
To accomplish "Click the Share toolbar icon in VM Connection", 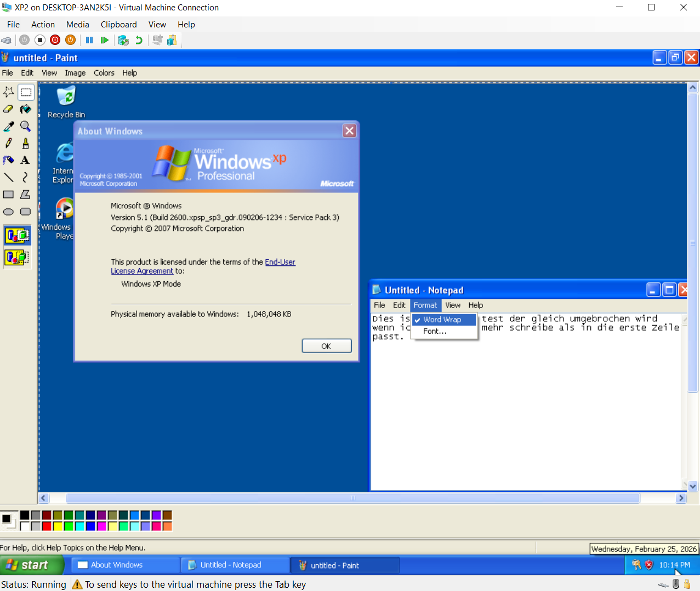I will 172,40.
